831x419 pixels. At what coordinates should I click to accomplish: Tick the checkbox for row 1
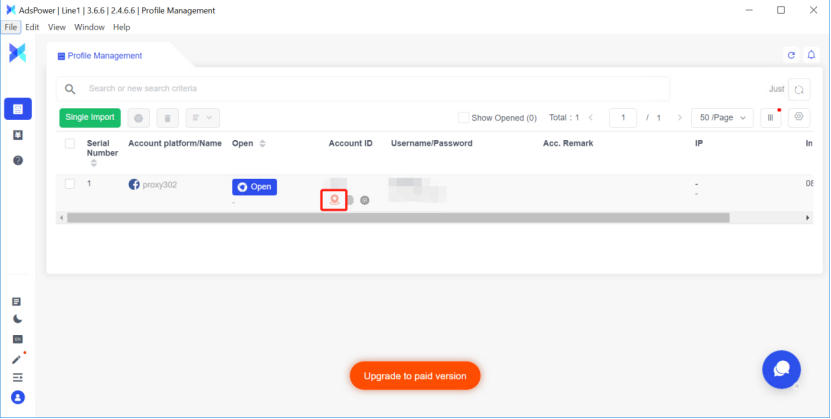[x=70, y=184]
